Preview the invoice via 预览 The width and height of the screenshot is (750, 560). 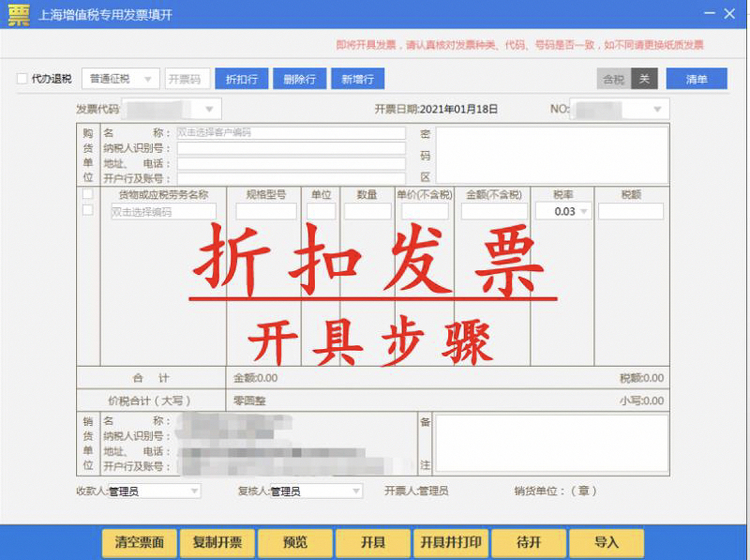coord(294,542)
